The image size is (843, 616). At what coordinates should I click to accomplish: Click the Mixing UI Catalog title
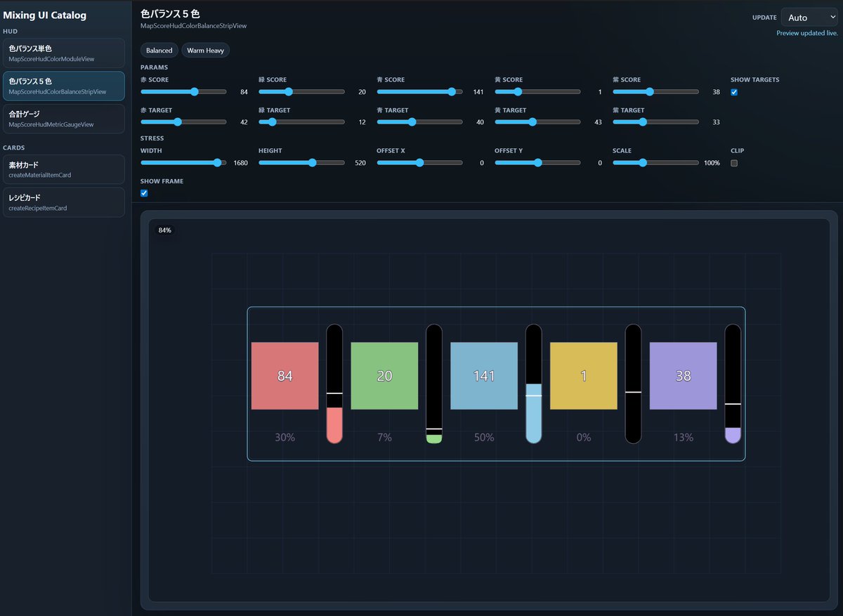[x=45, y=15]
